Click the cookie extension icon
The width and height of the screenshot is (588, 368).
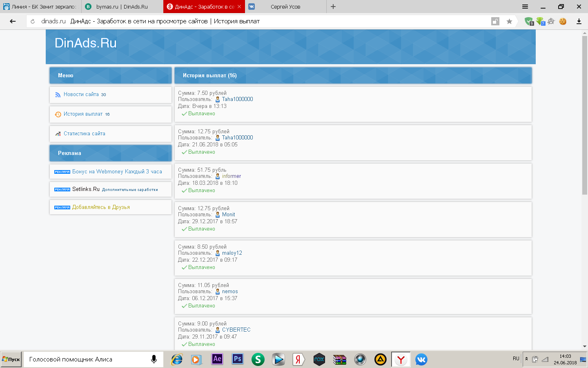563,21
